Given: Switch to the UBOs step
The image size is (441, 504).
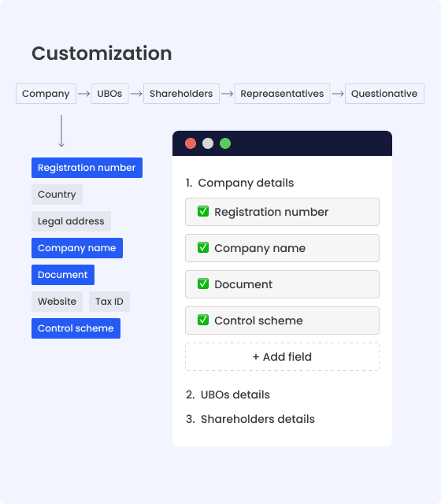Looking at the screenshot, I should pyautogui.click(x=110, y=94).
